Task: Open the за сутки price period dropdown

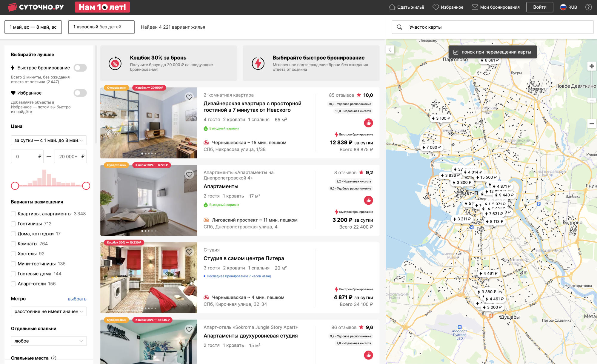Action: point(49,140)
